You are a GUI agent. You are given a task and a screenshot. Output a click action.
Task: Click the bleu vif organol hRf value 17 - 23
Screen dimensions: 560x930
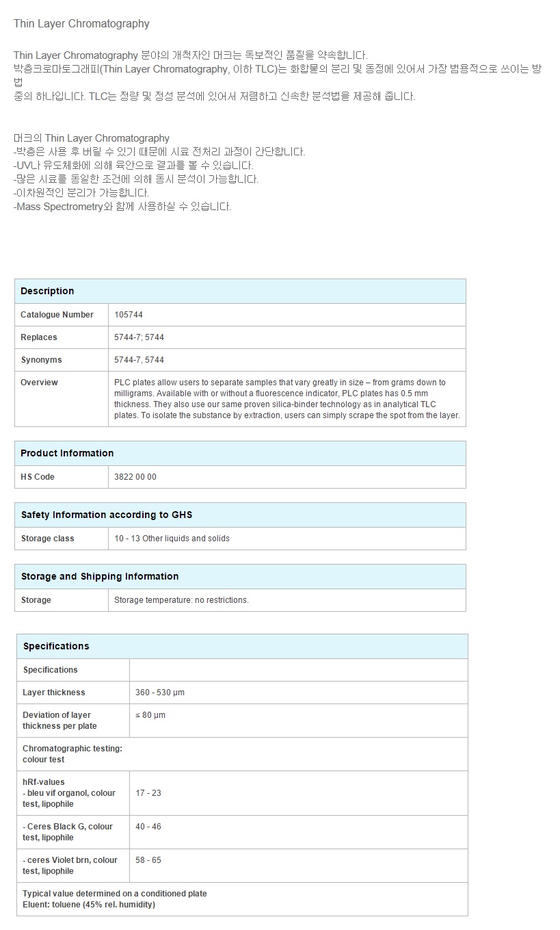pyautogui.click(x=148, y=793)
